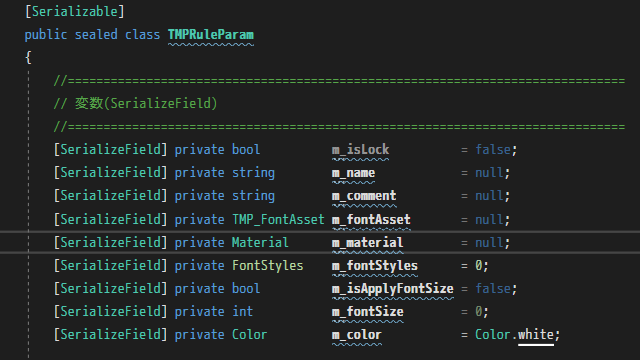The image size is (640, 360).
Task: Click 'false' value on m_isLock line
Action: click(x=493, y=150)
